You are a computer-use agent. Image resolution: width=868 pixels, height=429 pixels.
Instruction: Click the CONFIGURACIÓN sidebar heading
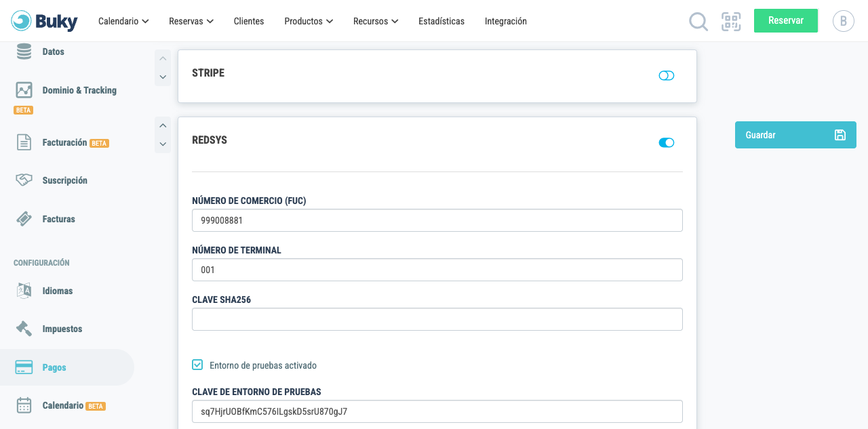[41, 263]
